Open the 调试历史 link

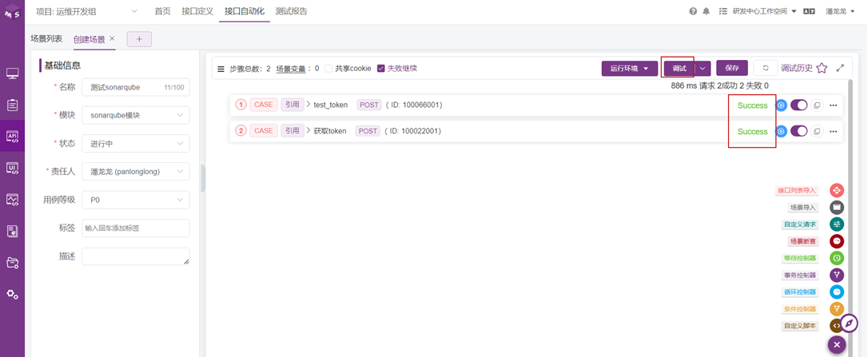click(797, 68)
